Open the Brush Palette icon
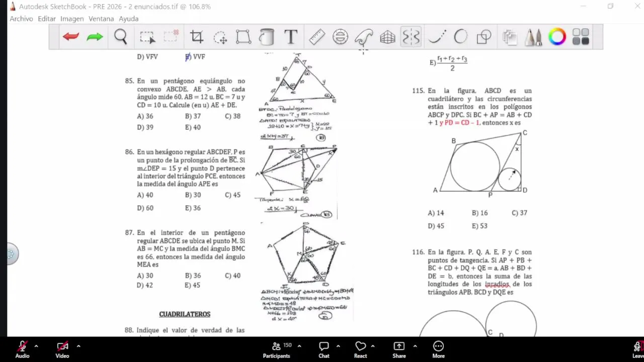 pos(533,37)
